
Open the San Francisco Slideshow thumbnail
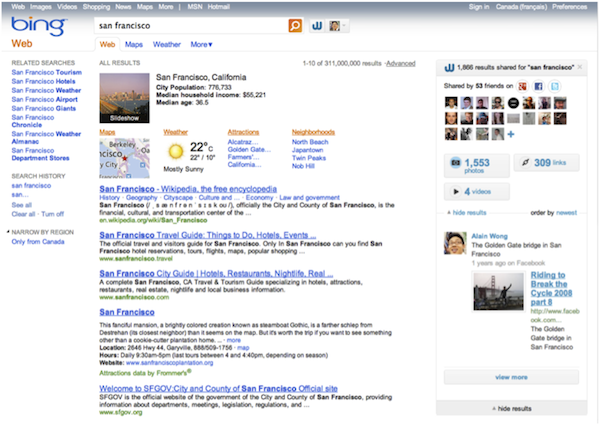click(x=125, y=97)
